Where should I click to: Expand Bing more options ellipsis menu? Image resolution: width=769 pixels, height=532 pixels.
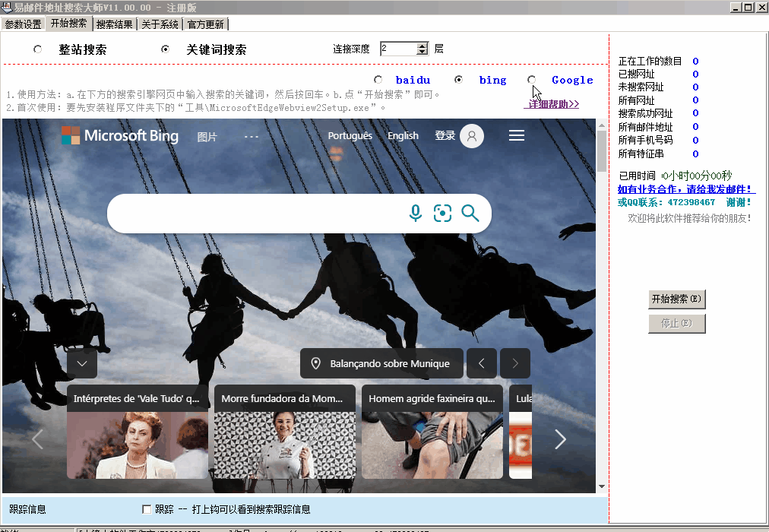pyautogui.click(x=252, y=136)
